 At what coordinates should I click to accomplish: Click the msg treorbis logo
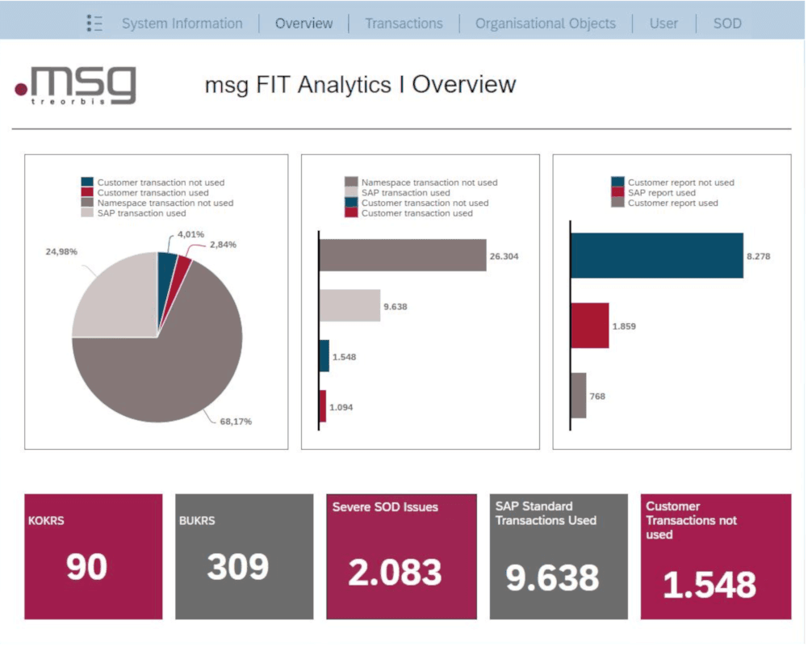click(x=76, y=86)
